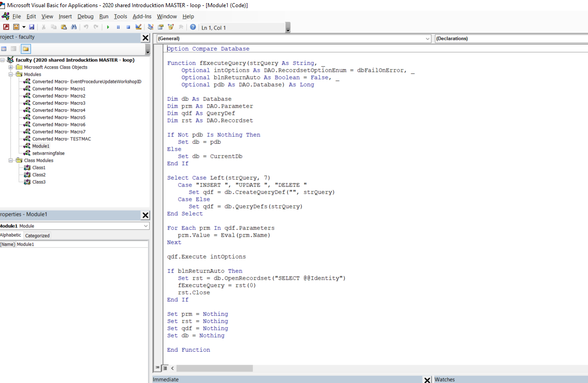Open the Tools menu
Image resolution: width=588 pixels, height=383 pixels.
tap(121, 17)
